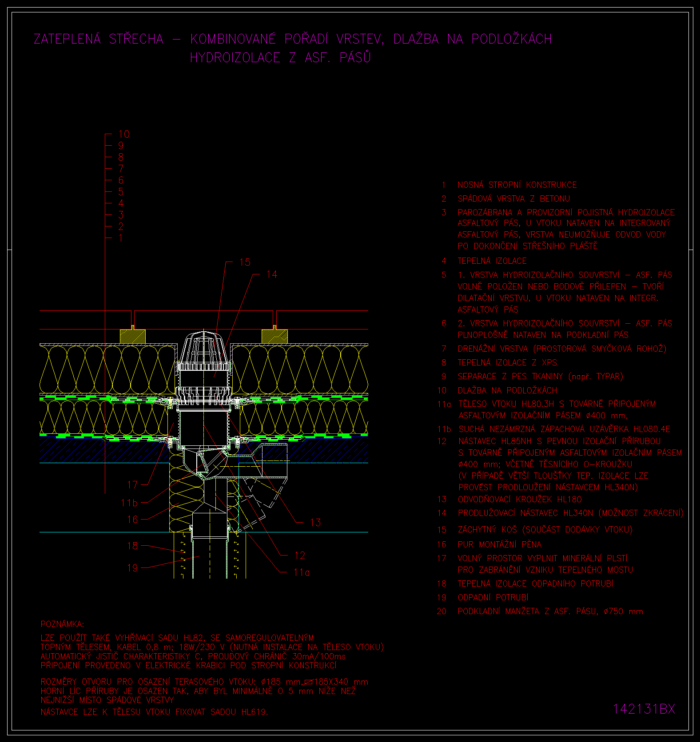Click layer callout '10' on the vertical leader
Viewport: 700px width, 742px height.
coord(124,134)
